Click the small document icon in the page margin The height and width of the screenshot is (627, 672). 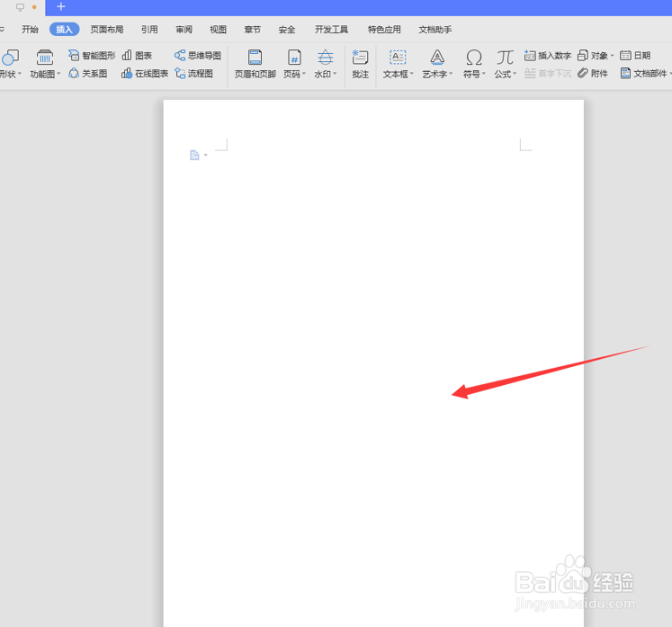pyautogui.click(x=194, y=155)
